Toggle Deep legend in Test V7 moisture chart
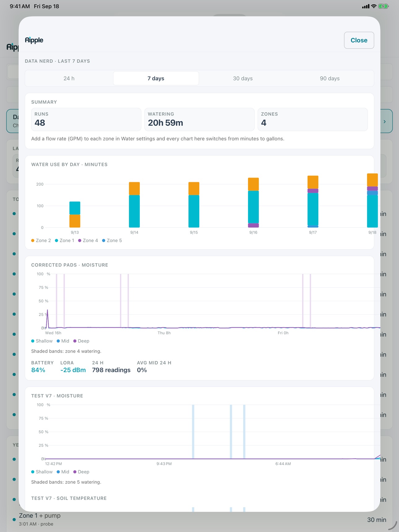Image resolution: width=399 pixels, height=532 pixels. (81, 472)
